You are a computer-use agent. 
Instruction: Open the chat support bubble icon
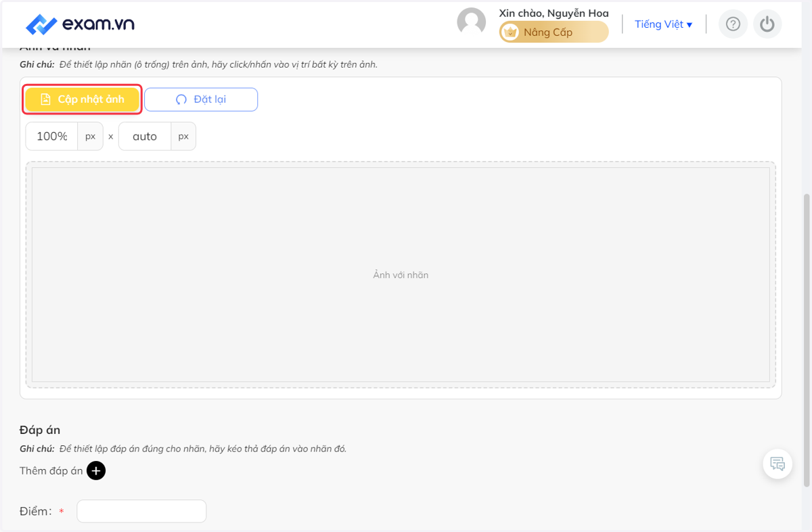[777, 464]
